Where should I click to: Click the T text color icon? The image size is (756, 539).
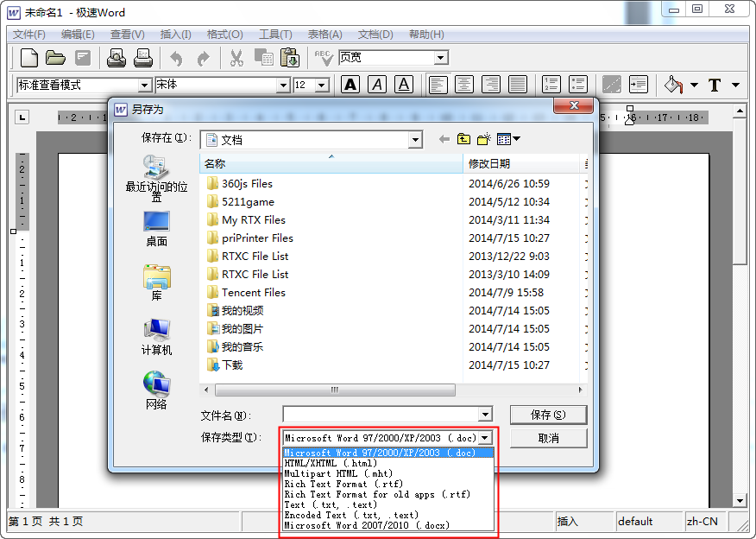click(715, 85)
